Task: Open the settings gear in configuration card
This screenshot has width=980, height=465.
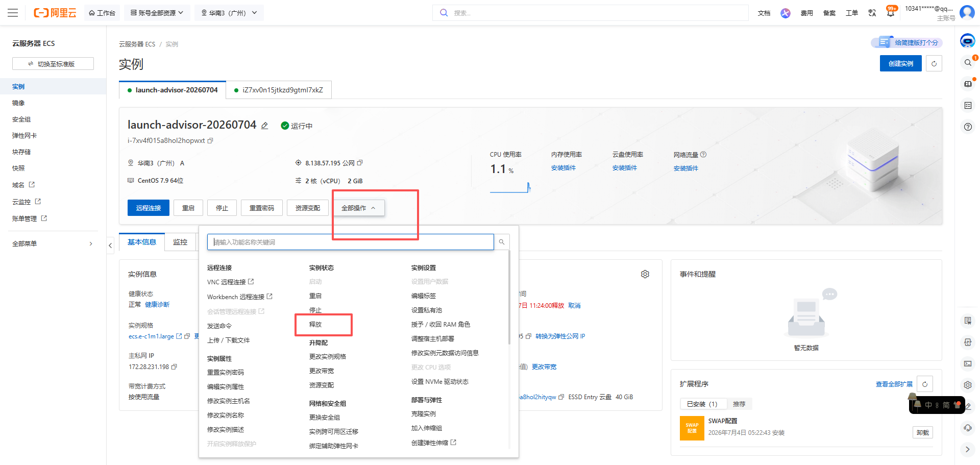Action: (645, 274)
